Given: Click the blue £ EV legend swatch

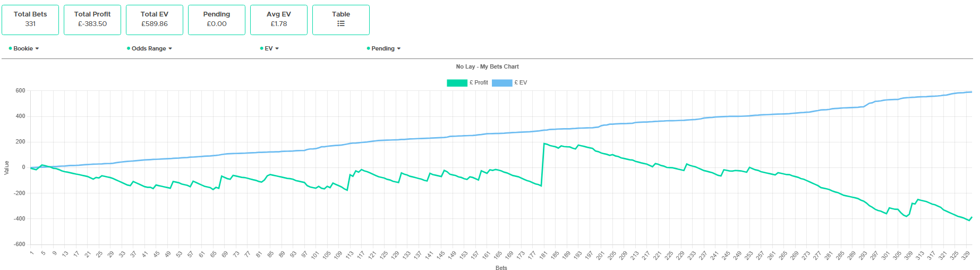Looking at the screenshot, I should (502, 83).
